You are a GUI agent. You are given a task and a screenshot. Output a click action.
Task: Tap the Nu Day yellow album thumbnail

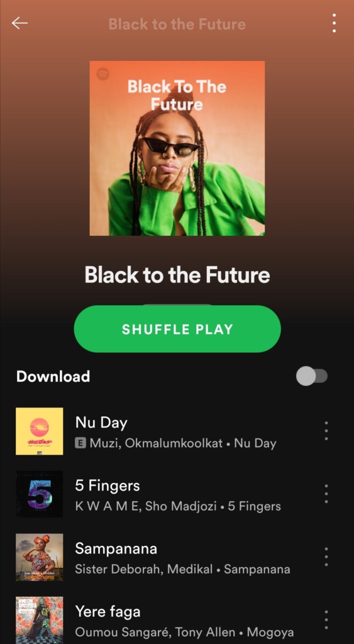40,431
